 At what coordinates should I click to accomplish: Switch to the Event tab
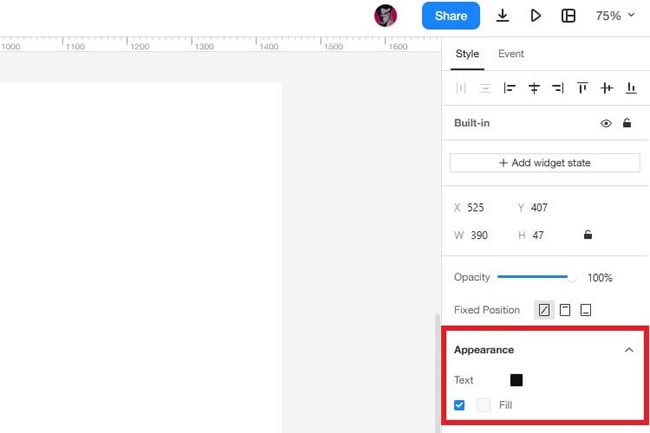[511, 54]
